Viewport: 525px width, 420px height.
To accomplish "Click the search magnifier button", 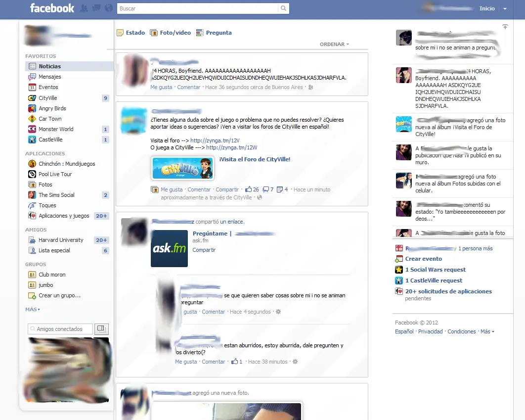I will 284,8.
